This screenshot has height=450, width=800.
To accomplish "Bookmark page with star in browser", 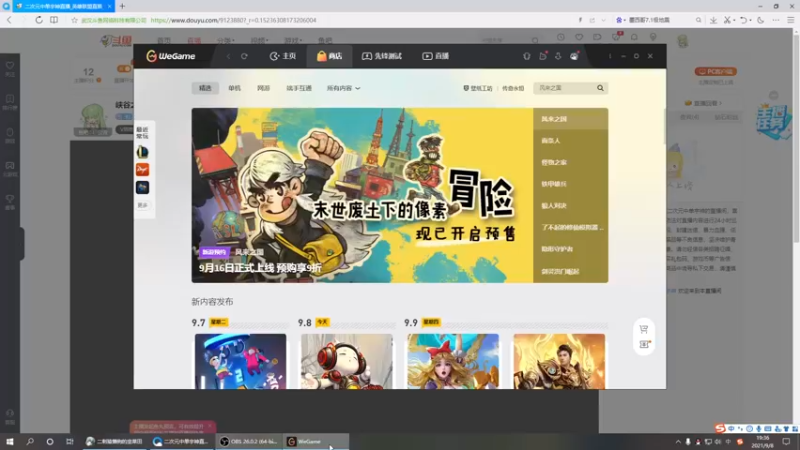I will [x=74, y=20].
